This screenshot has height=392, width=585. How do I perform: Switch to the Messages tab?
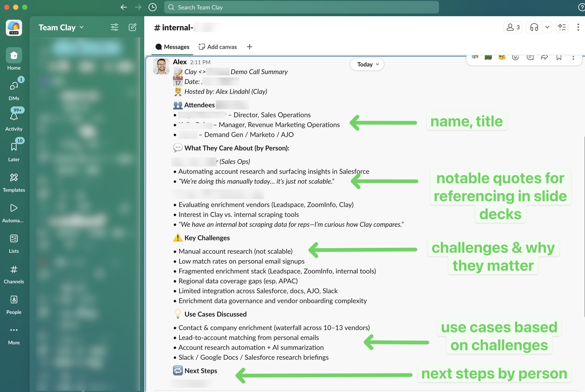tap(172, 47)
